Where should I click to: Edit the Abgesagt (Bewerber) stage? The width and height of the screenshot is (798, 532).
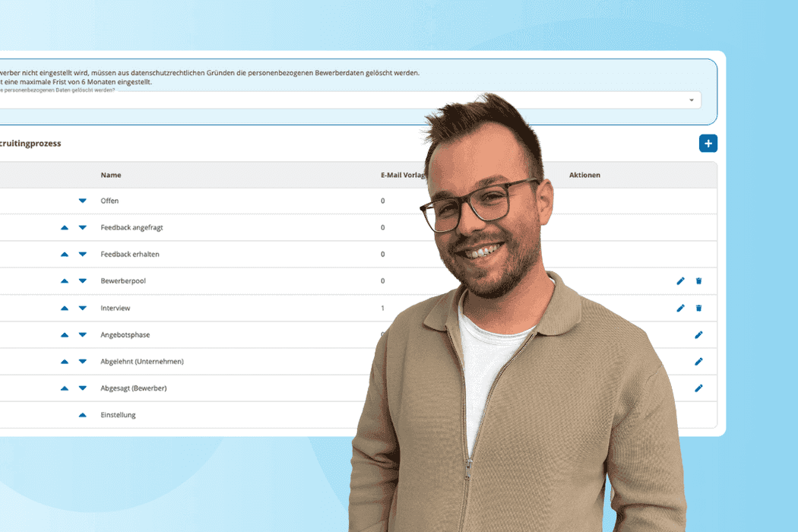pyautogui.click(x=698, y=388)
